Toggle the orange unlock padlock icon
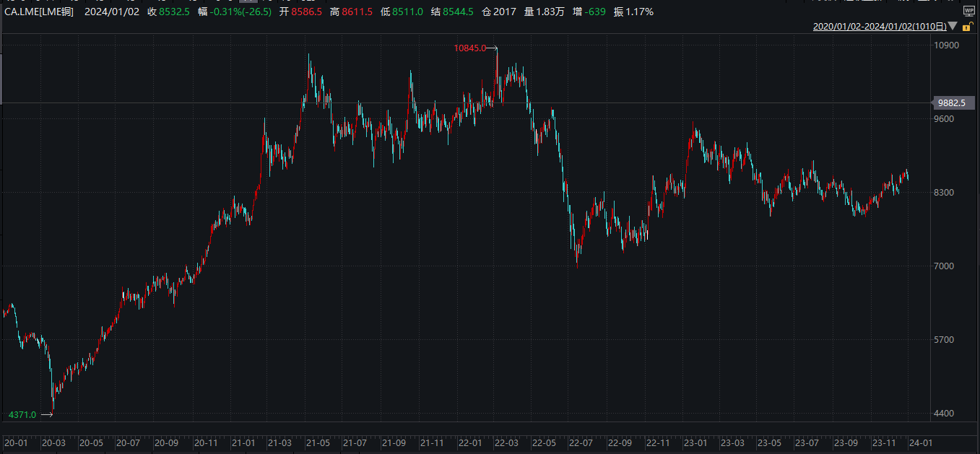 968,27
